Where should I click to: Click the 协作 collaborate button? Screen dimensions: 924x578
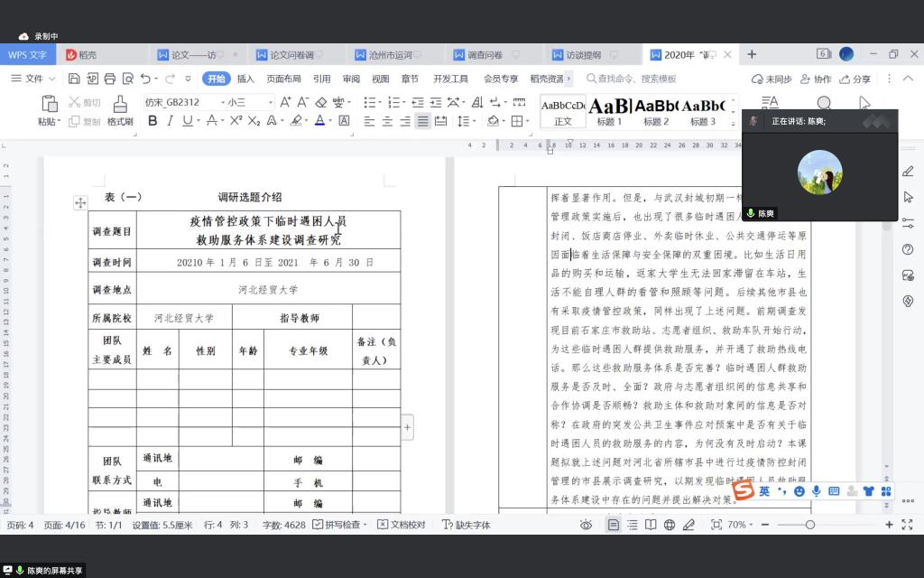[x=815, y=79]
